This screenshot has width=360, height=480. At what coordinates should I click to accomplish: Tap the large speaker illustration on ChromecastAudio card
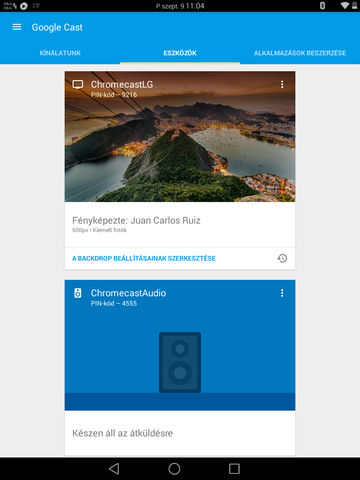coord(180,362)
